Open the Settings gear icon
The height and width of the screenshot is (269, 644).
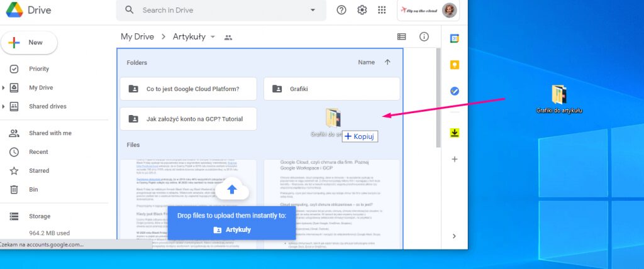point(362,10)
